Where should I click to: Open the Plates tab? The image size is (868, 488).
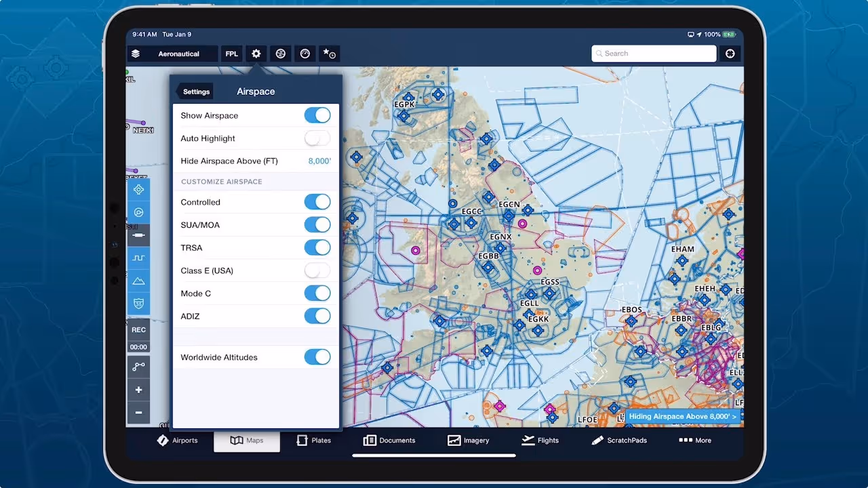tap(314, 441)
